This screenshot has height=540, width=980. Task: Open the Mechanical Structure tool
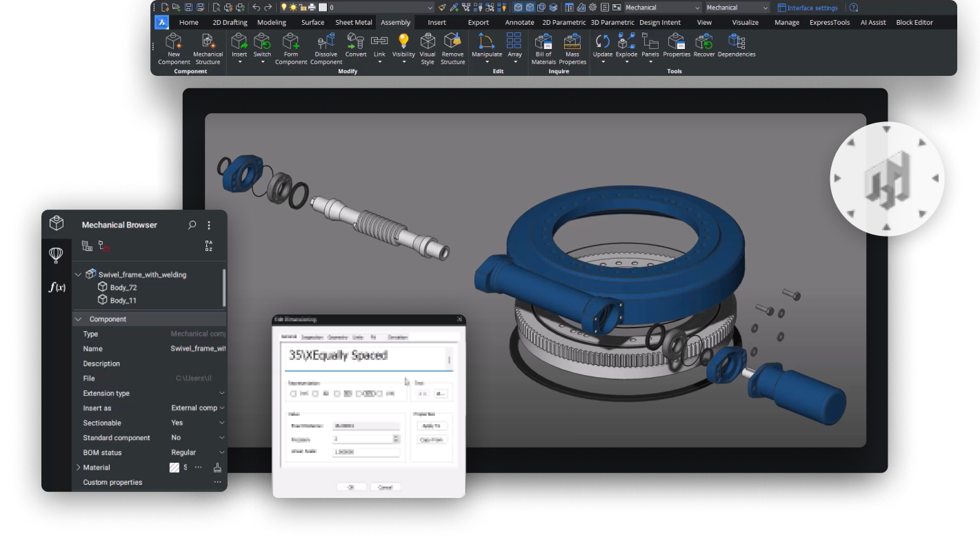(x=208, y=48)
